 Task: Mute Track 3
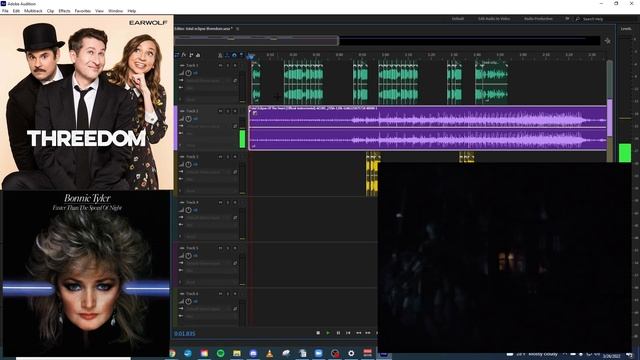point(221,157)
